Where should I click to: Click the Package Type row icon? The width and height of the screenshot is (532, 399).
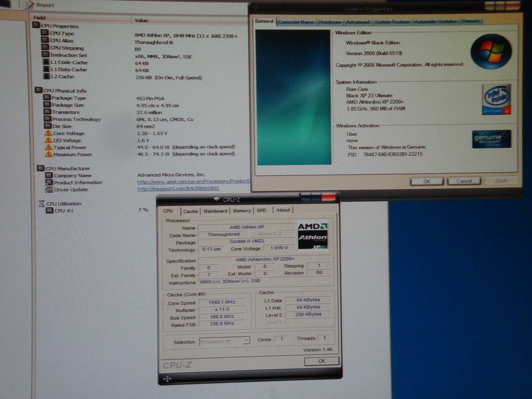coord(47,97)
